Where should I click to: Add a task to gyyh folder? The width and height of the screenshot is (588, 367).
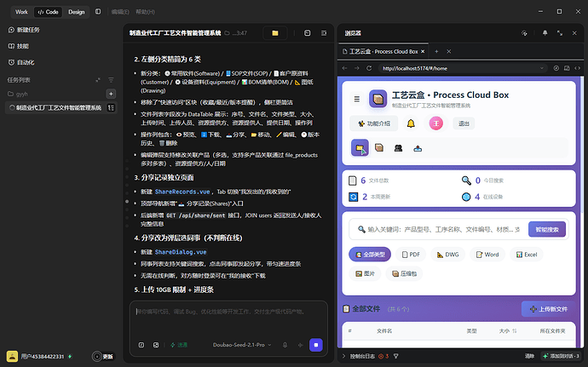pos(111,94)
